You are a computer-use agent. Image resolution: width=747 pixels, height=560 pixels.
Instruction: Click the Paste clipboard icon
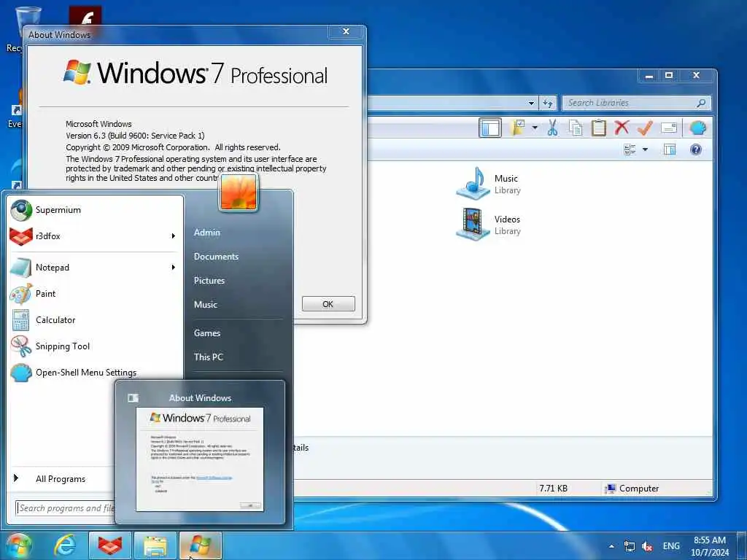coord(598,128)
